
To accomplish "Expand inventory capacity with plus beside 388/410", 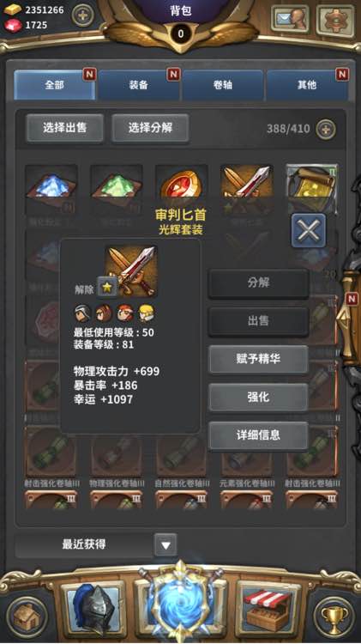I will [326, 130].
